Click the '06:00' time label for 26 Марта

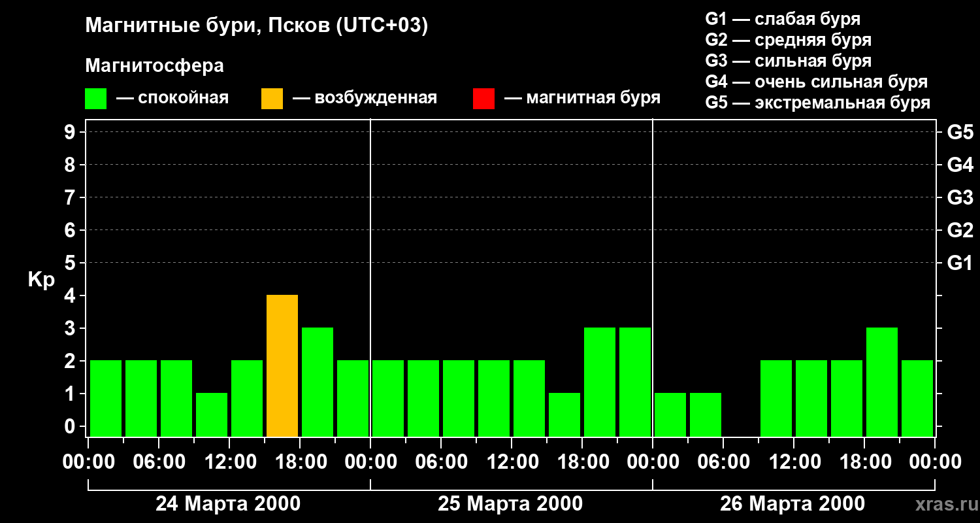[723, 462]
